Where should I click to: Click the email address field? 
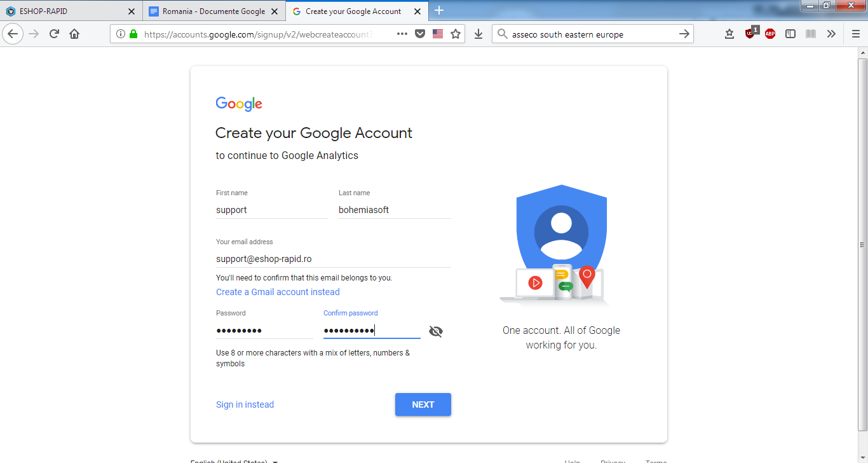coord(334,259)
